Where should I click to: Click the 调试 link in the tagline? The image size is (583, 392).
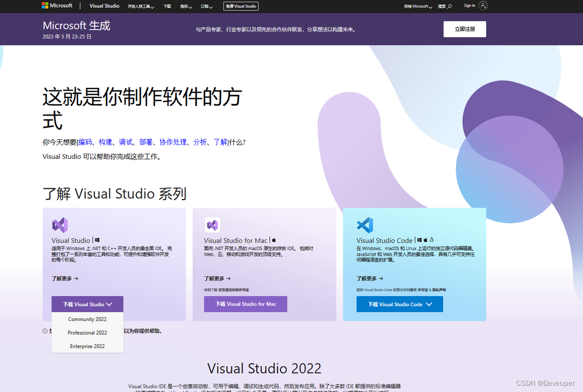[x=126, y=142]
